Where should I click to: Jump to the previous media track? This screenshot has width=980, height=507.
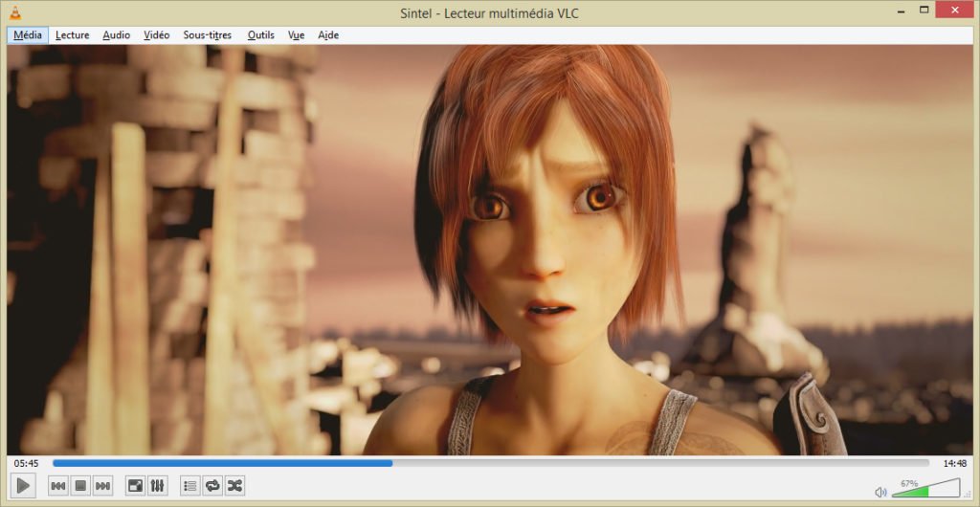pyautogui.click(x=58, y=486)
